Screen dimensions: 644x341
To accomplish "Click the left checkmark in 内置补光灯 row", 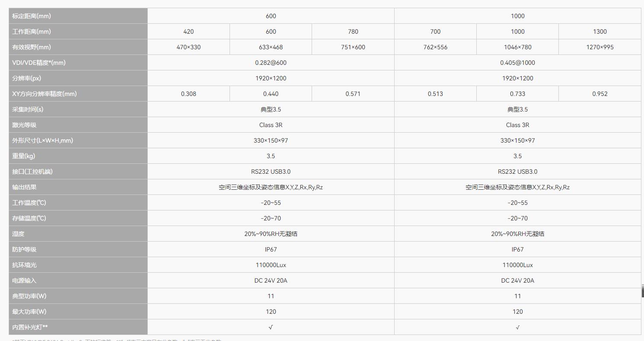I will point(271,327).
